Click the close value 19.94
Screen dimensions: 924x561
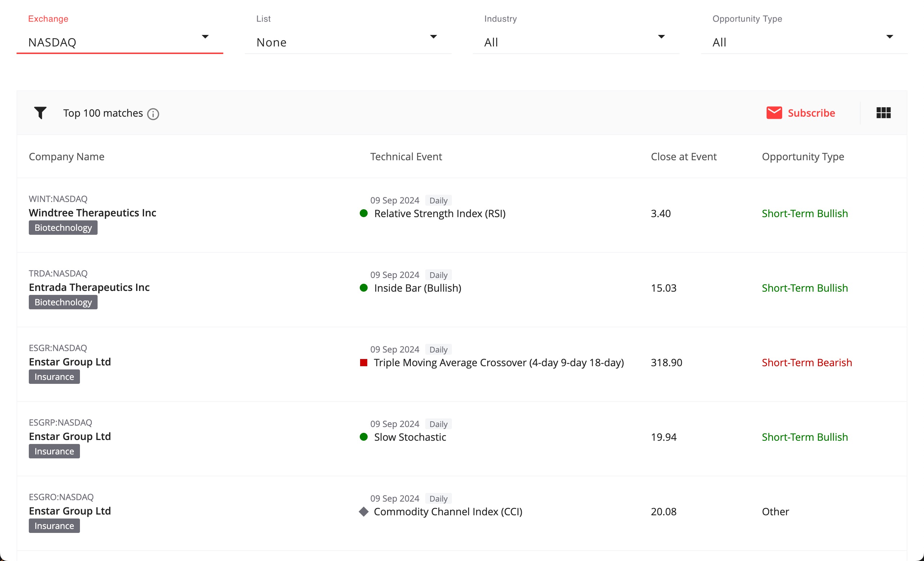pos(663,437)
